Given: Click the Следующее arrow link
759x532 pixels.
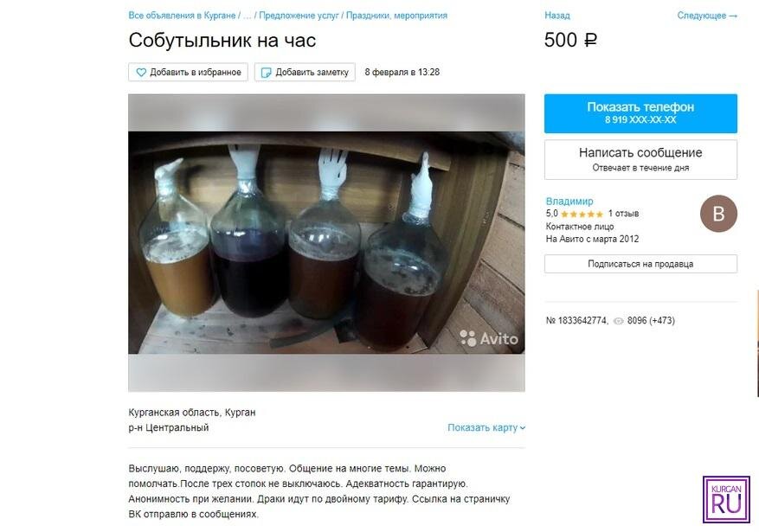Looking at the screenshot, I should click(707, 16).
